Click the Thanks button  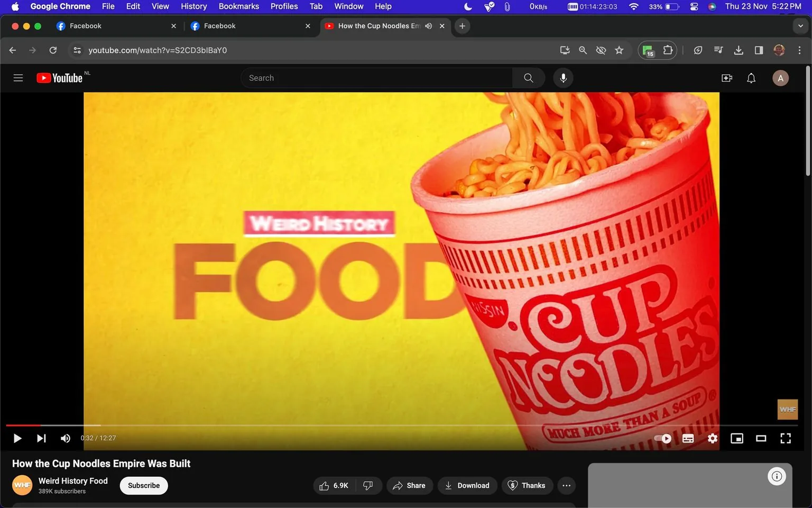[x=527, y=485]
